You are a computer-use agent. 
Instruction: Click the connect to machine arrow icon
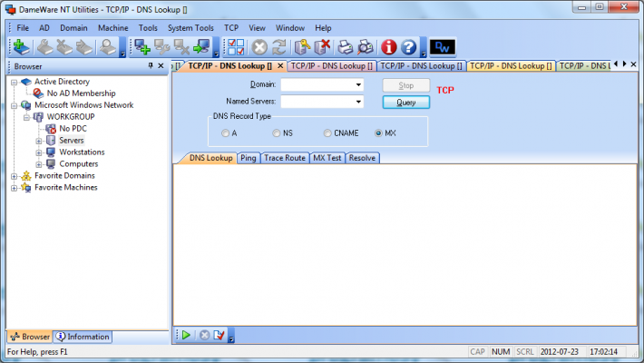point(201,47)
